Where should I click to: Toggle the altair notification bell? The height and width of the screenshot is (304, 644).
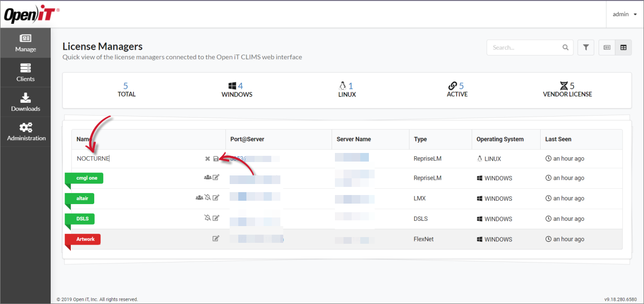pyautogui.click(x=208, y=197)
